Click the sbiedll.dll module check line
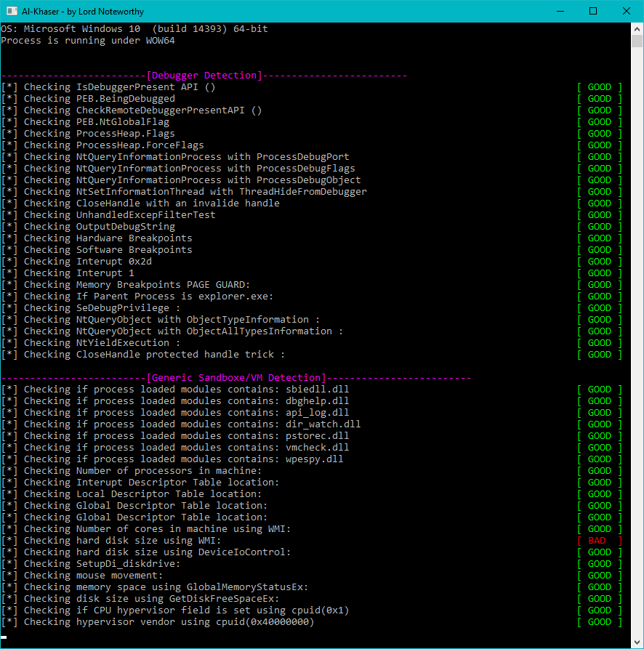Image resolution: width=644 pixels, height=649 pixels. click(x=175, y=389)
